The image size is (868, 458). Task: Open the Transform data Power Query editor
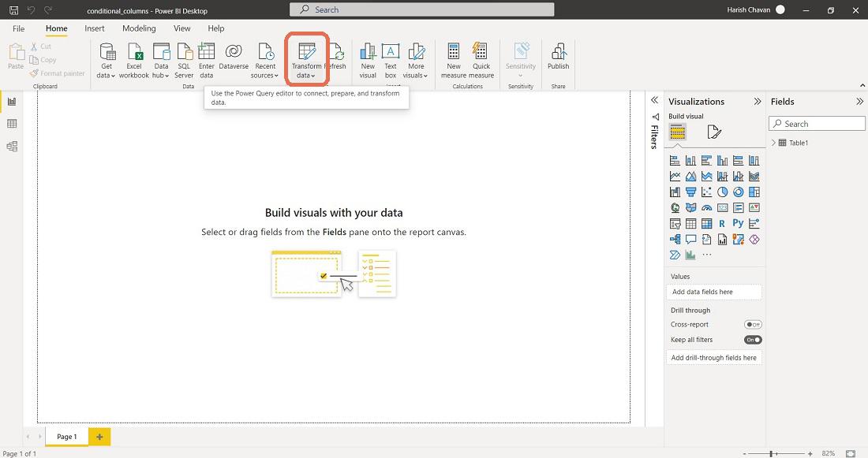tap(306, 60)
